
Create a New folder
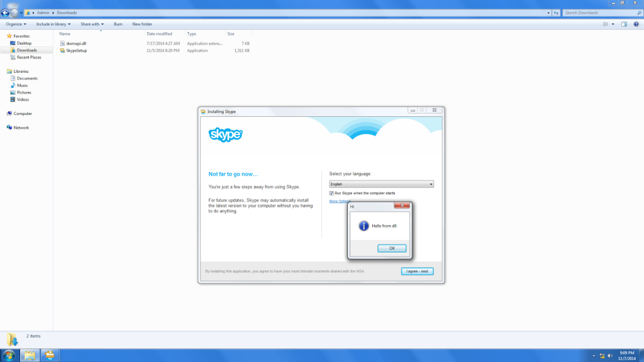(142, 25)
